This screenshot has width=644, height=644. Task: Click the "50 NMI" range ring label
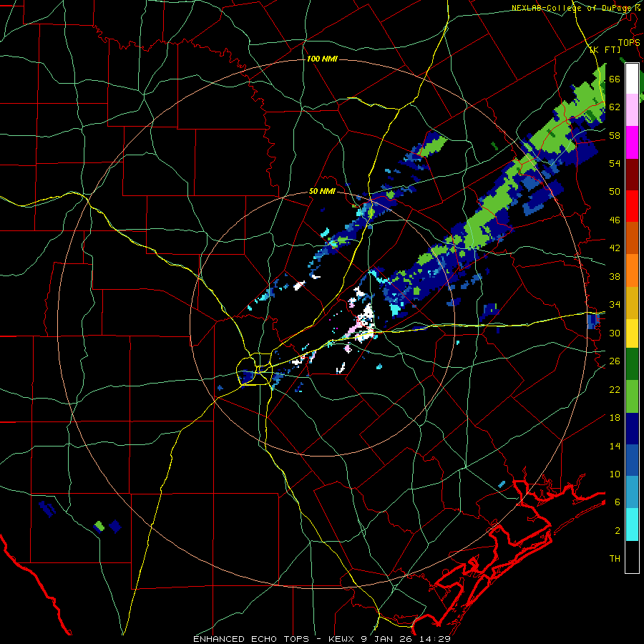pyautogui.click(x=322, y=192)
